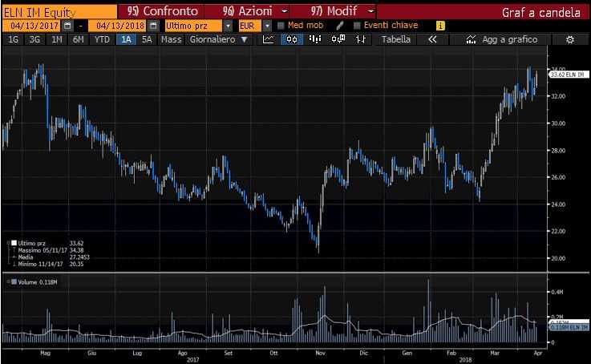Select the candlestick chart type icon
591x364 pixels.
293,39
